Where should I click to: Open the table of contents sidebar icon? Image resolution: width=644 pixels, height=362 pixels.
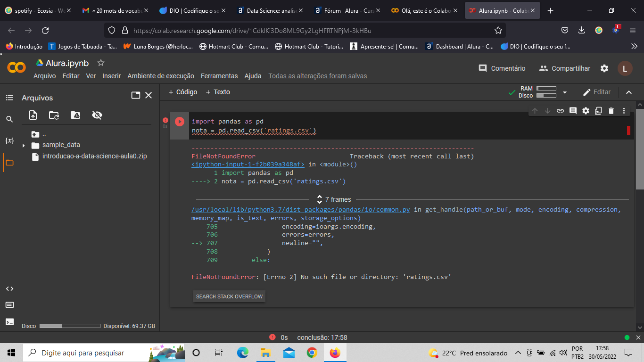pyautogui.click(x=9, y=98)
